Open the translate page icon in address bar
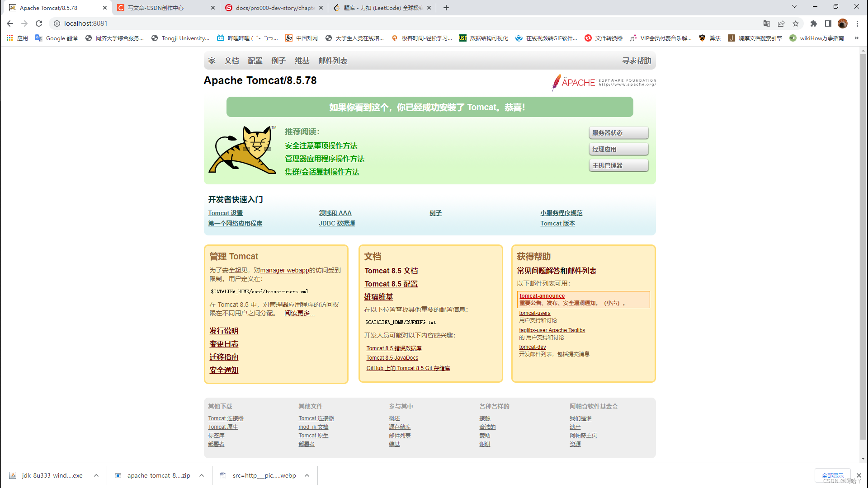 [767, 23]
